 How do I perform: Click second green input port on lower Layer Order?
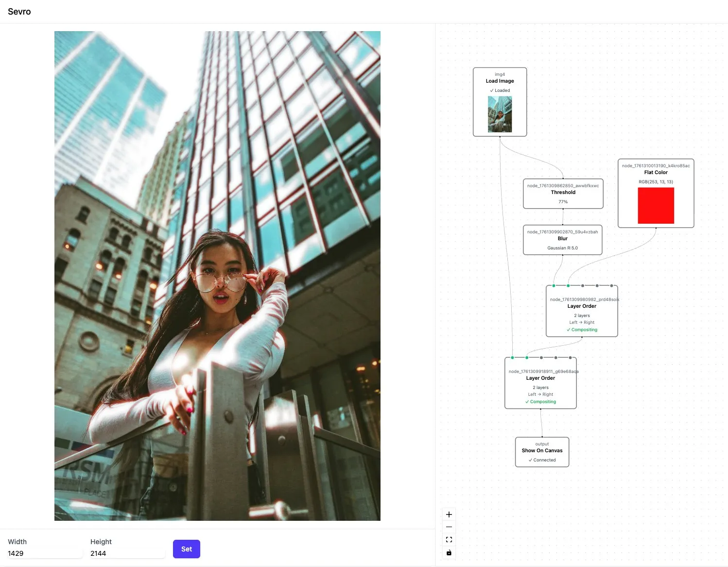[x=527, y=357]
